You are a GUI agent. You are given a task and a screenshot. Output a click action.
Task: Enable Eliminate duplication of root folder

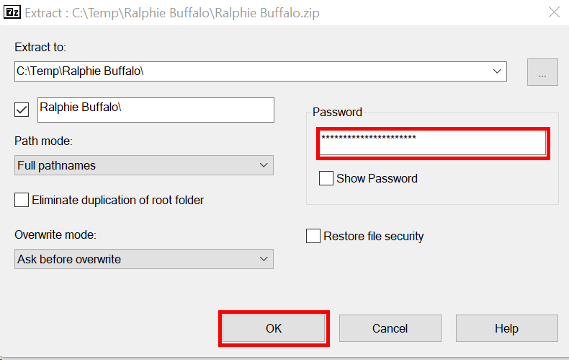tap(21, 200)
